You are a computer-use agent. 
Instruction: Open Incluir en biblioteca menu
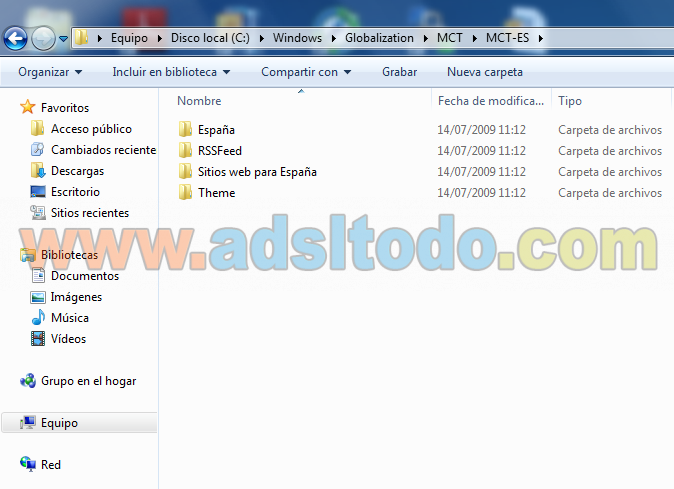(171, 72)
